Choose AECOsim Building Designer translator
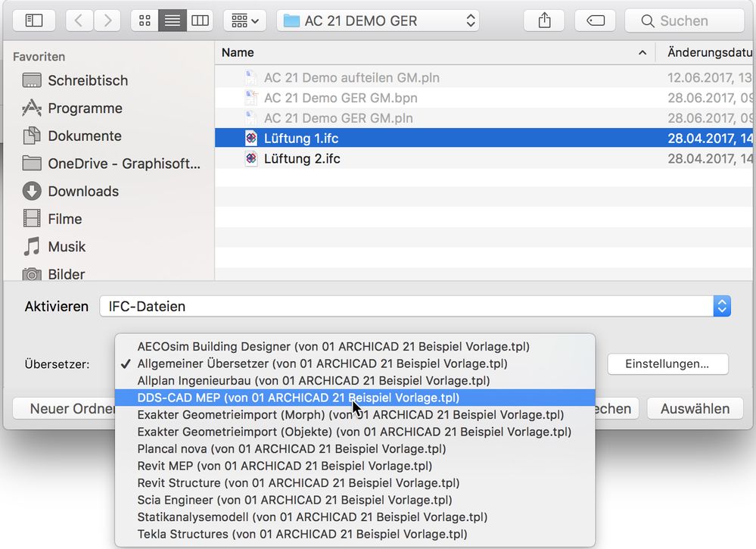756x549 pixels. [355, 346]
